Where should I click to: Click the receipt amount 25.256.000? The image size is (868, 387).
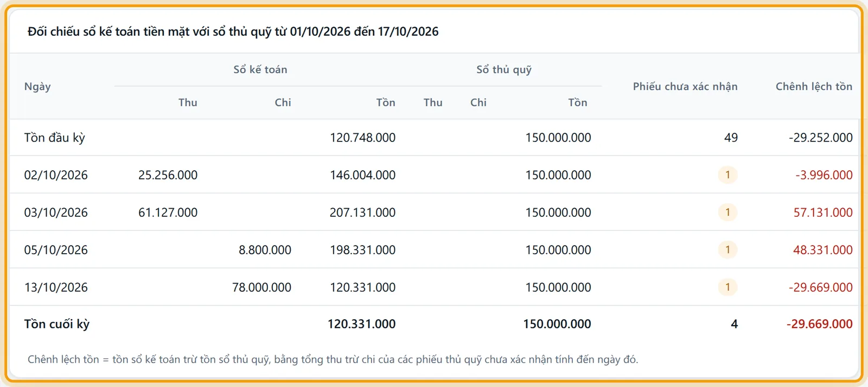click(168, 175)
